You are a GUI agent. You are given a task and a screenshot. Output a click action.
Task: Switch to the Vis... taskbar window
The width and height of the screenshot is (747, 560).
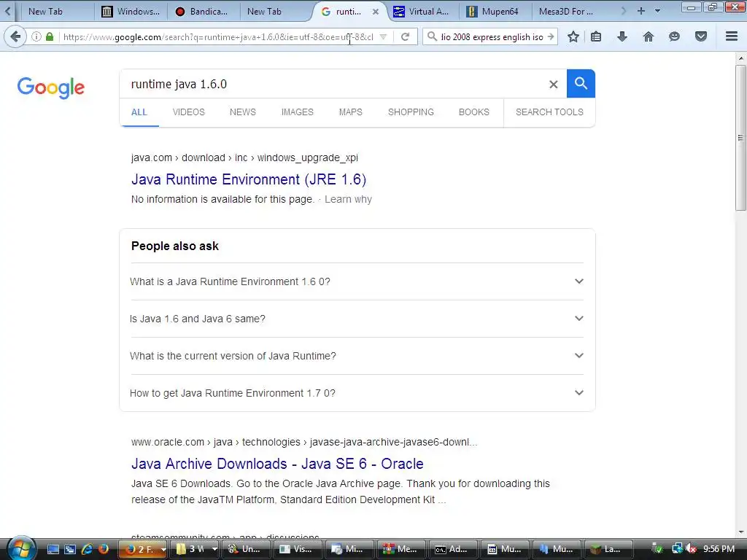[x=296, y=549]
